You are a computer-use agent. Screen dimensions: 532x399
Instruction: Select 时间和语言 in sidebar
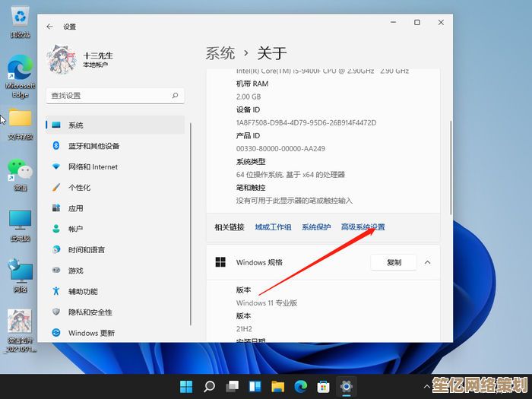point(86,250)
